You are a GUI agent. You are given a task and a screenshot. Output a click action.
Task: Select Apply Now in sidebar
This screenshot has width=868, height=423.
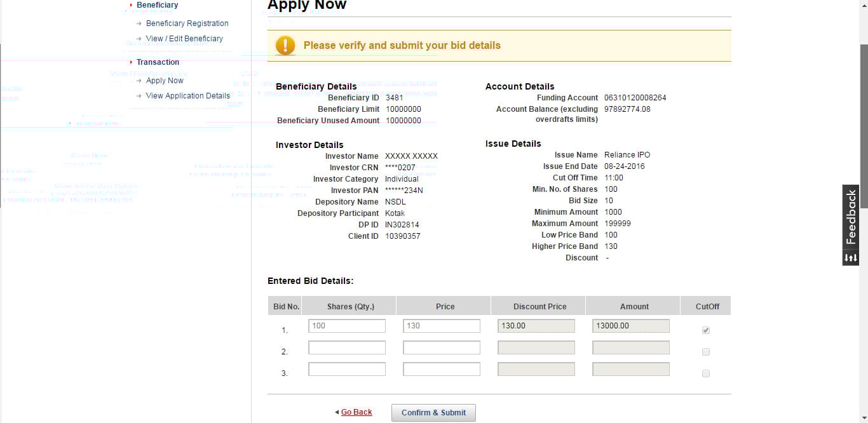(165, 81)
